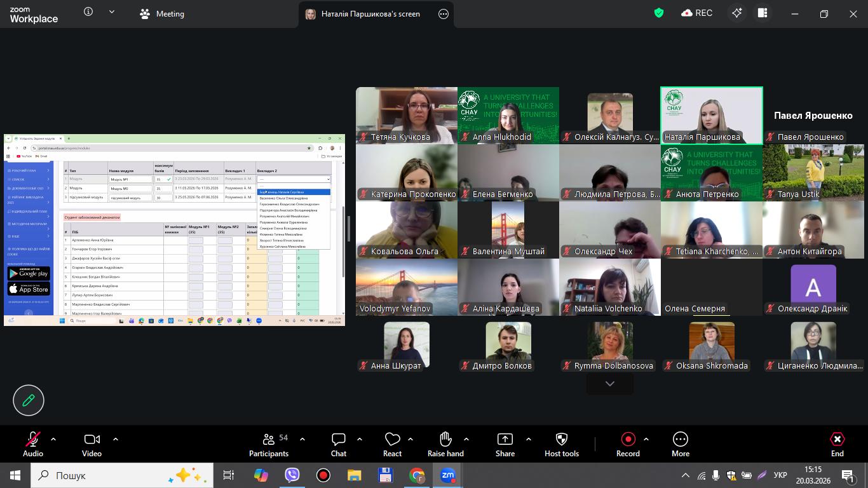Open screen share options ellipsis menu
The height and width of the screenshot is (488, 868).
443,14
